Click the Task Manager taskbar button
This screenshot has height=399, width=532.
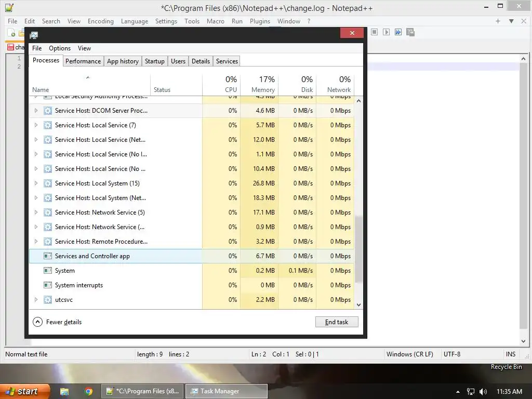tap(227, 391)
